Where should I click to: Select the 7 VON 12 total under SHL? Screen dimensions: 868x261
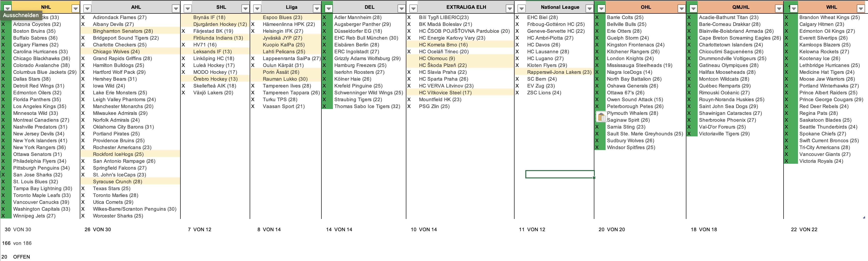[199, 229]
